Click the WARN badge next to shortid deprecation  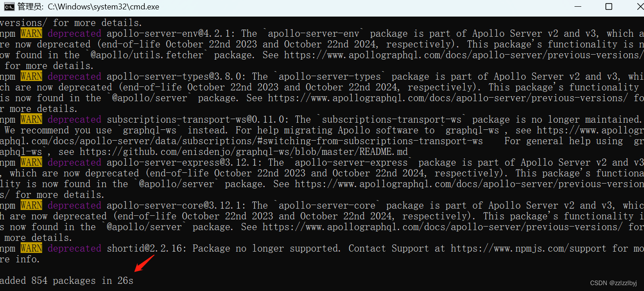click(x=31, y=248)
